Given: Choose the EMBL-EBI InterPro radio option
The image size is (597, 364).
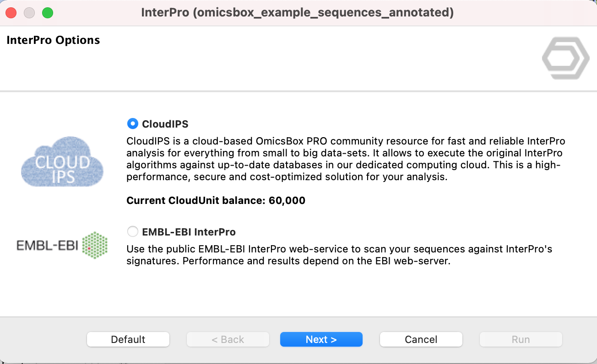Looking at the screenshot, I should pyautogui.click(x=133, y=232).
